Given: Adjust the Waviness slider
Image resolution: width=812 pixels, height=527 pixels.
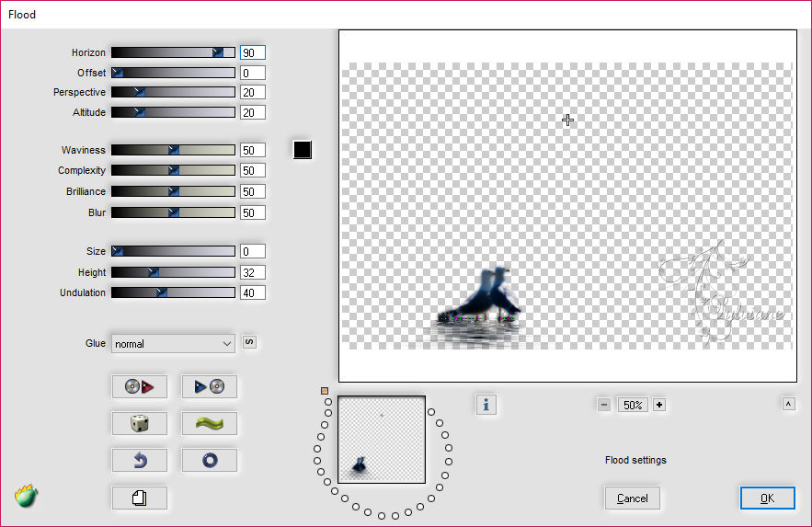Looking at the screenshot, I should pyautogui.click(x=173, y=150).
